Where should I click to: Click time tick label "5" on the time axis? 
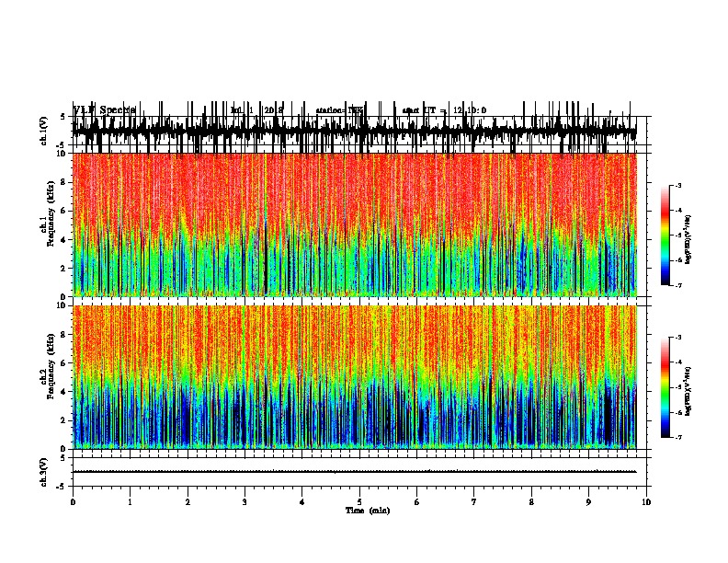point(359,502)
